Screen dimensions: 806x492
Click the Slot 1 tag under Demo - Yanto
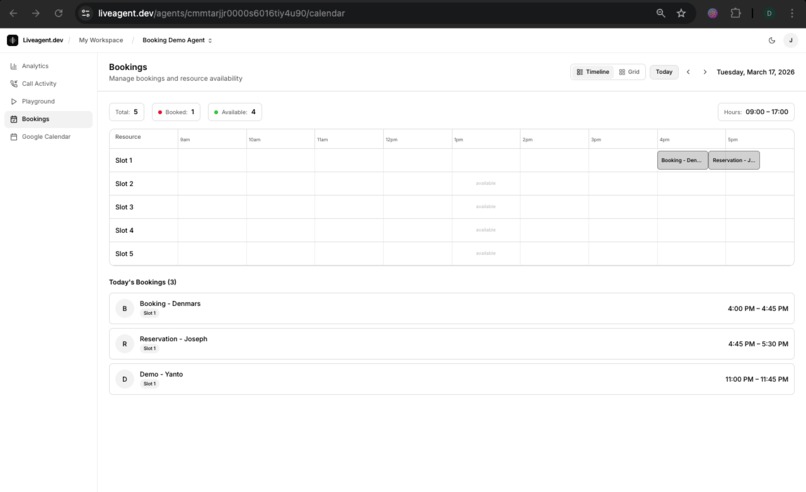click(150, 384)
